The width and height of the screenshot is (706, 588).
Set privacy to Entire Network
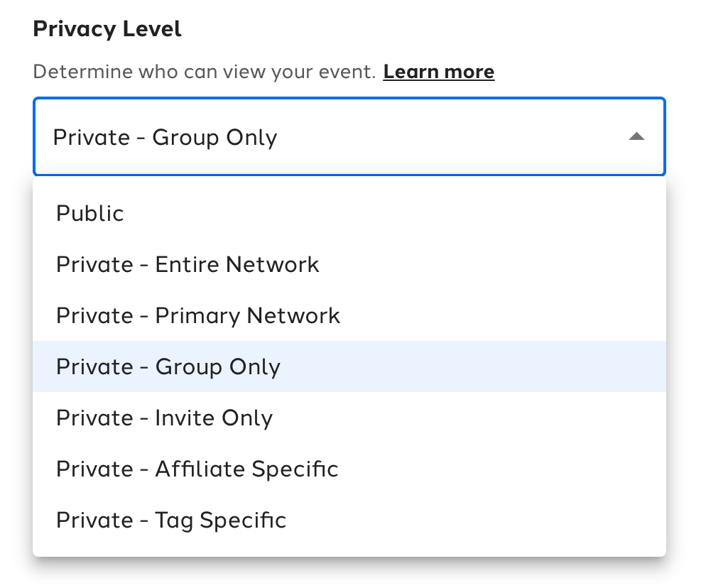tap(188, 265)
